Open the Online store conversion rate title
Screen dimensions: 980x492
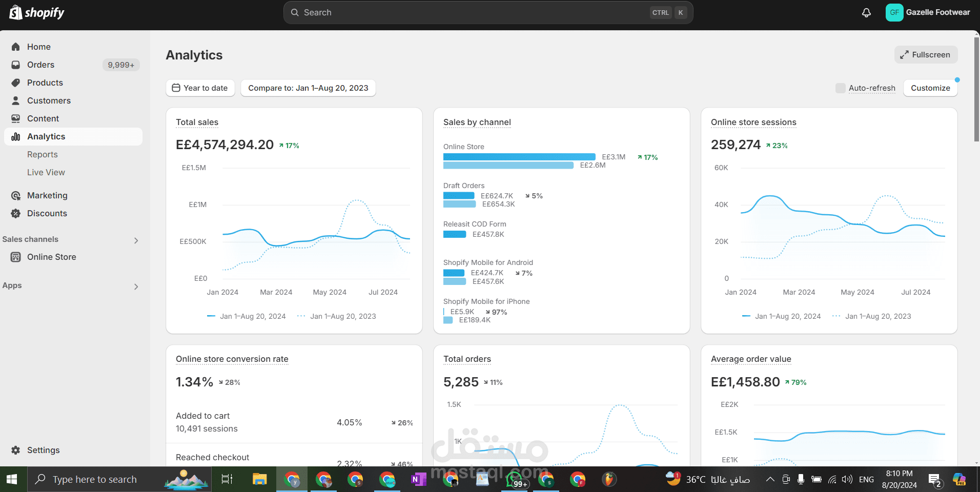pos(232,359)
